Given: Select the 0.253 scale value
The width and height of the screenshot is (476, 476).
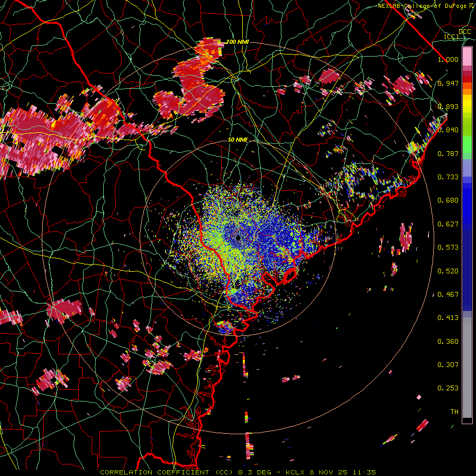Looking at the screenshot, I should point(448,388).
